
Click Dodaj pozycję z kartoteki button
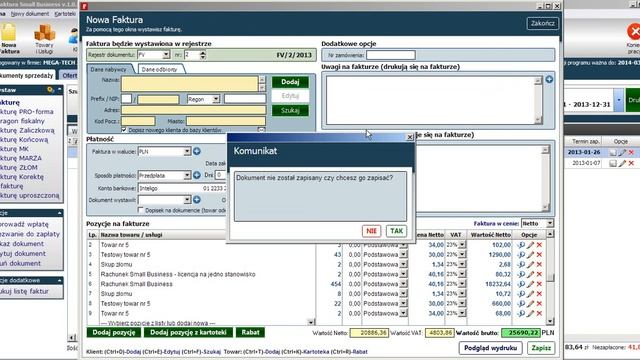188,332
